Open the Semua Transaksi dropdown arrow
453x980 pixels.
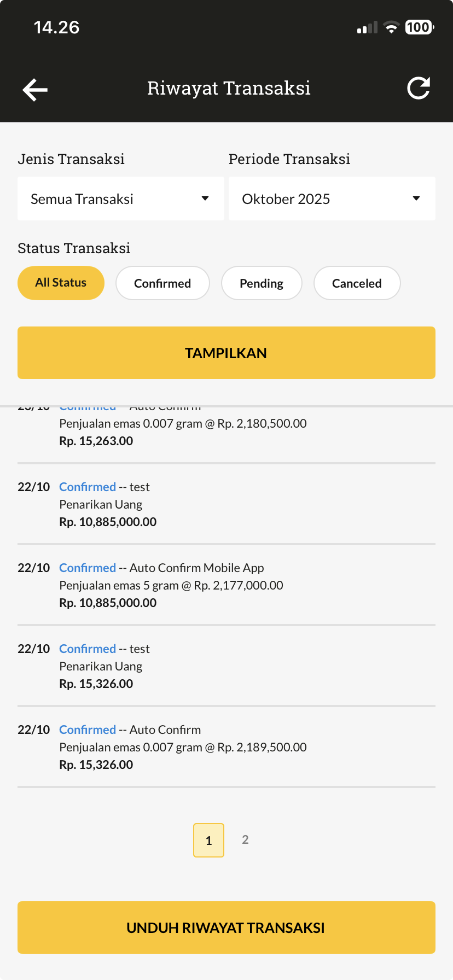pyautogui.click(x=205, y=199)
